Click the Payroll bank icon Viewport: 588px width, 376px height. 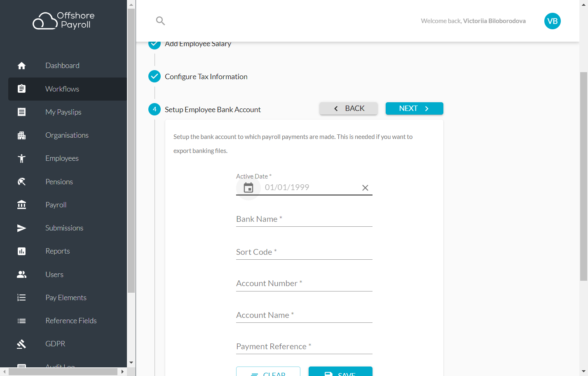pos(21,205)
